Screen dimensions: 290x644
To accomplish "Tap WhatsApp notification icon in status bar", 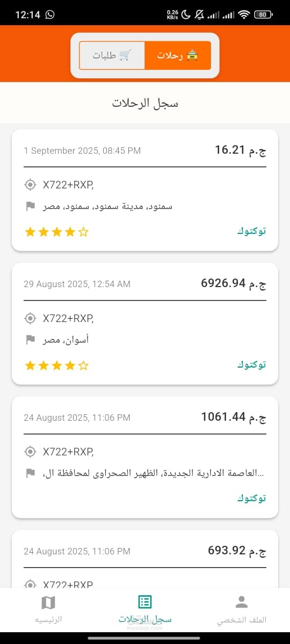I will pyautogui.click(x=50, y=14).
